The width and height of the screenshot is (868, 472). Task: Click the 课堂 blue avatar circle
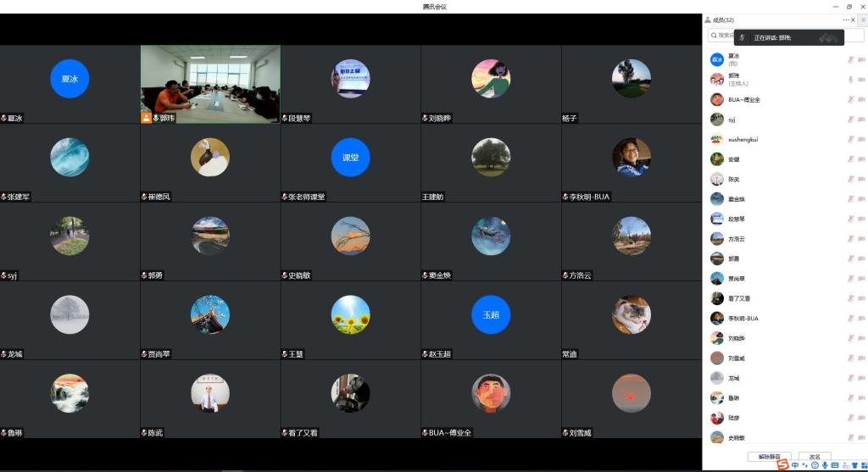pos(350,157)
